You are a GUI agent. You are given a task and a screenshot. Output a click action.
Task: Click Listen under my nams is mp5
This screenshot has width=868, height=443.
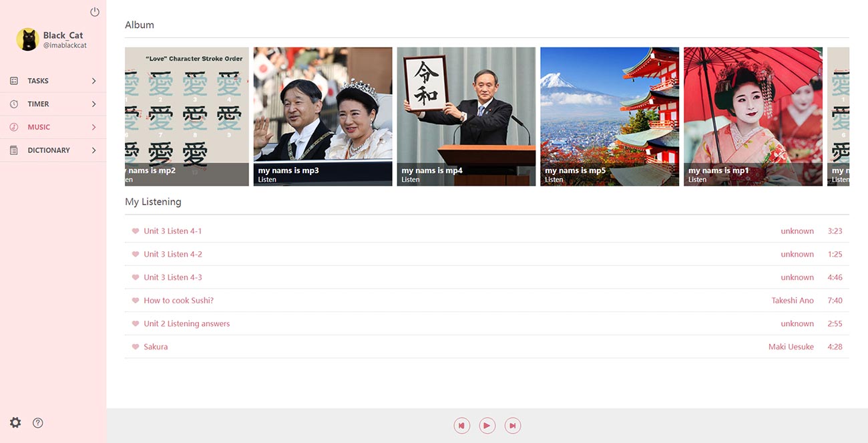click(554, 180)
